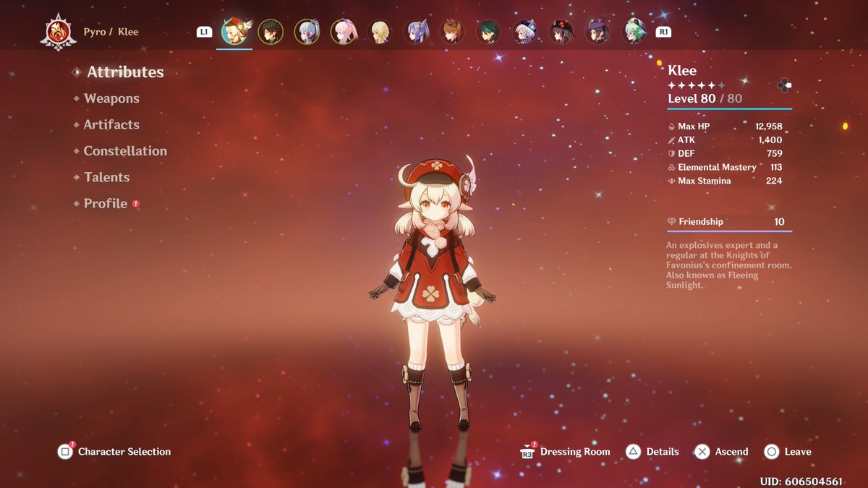
Task: Switch to Mona's witch-hat portrait
Action: point(598,32)
